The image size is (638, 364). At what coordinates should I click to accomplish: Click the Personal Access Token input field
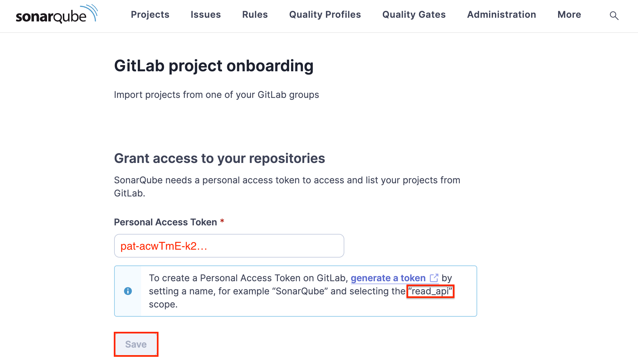(229, 246)
